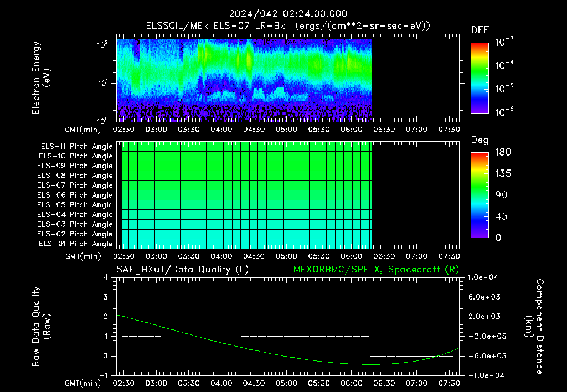Click the 07:30 tick on bottom plot axis
Viewport: 567px width, 392px height.
coord(449,383)
